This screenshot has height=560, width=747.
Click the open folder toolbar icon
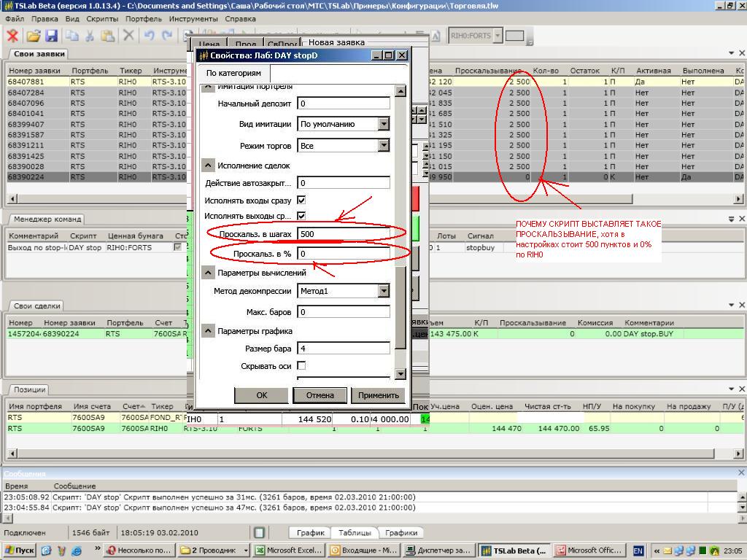34,35
